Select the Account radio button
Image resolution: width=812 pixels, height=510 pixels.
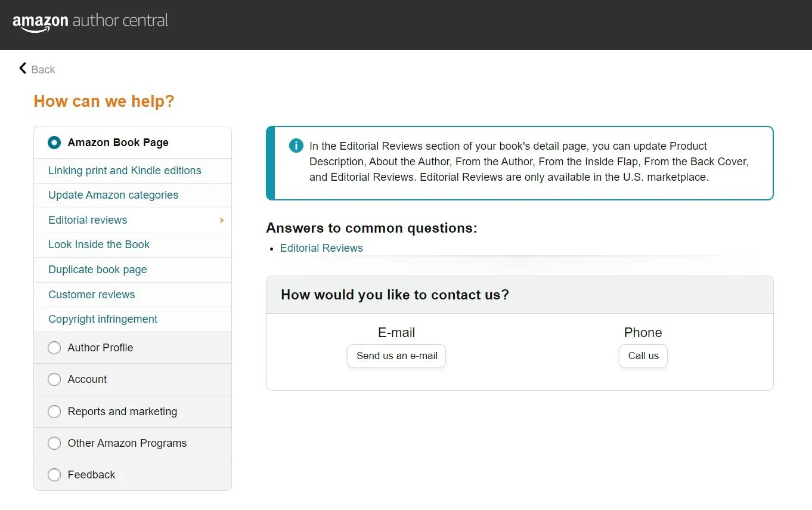(54, 379)
